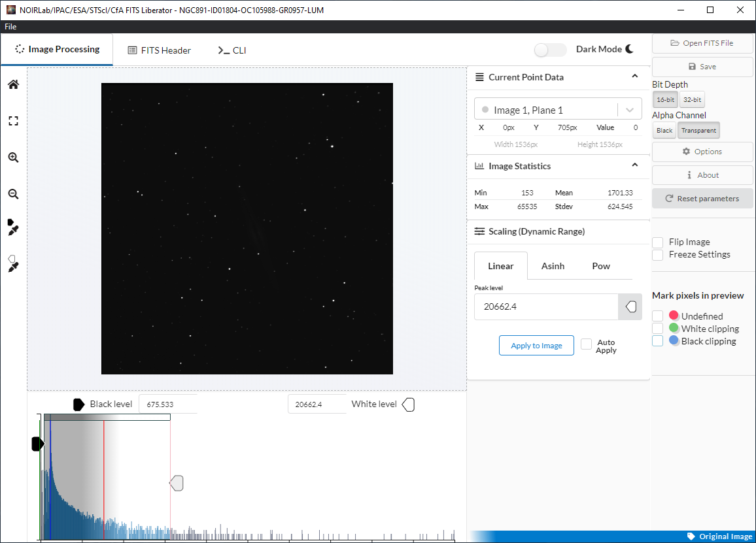Select the Pow scaling tab

[x=601, y=266]
